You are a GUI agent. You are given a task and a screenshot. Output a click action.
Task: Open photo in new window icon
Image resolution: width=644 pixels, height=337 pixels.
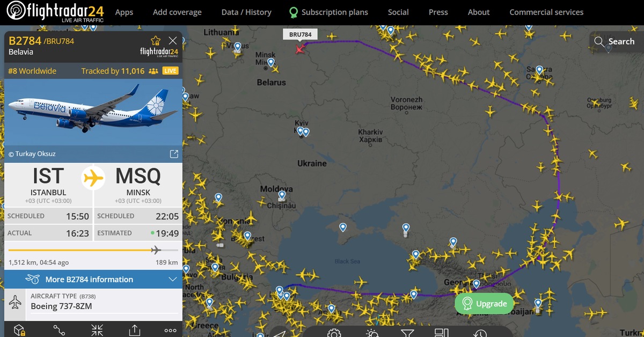click(x=174, y=154)
